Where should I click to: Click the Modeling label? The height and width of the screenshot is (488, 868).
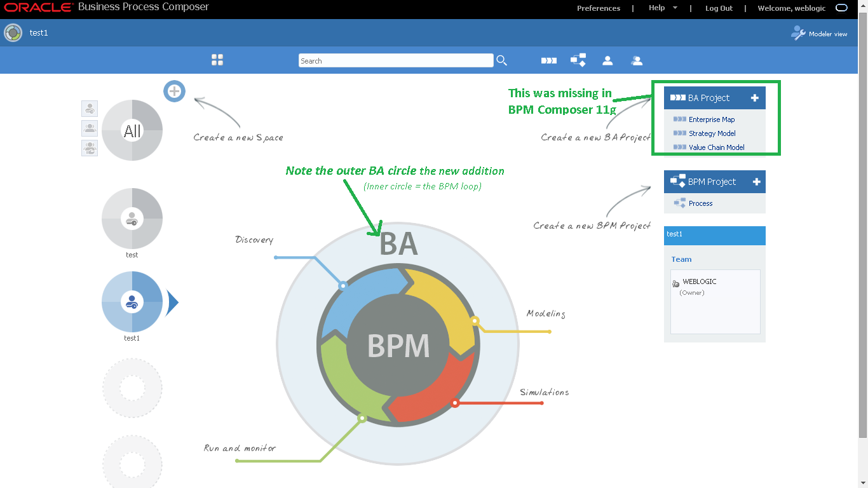tap(546, 314)
